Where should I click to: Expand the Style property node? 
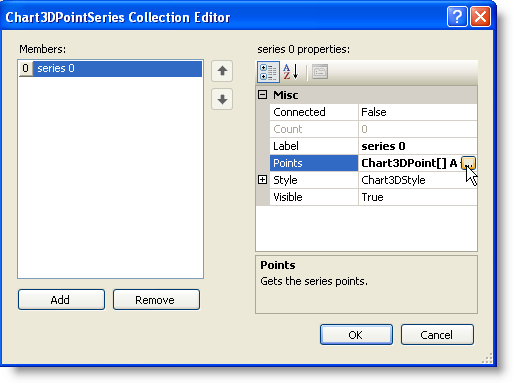point(263,180)
